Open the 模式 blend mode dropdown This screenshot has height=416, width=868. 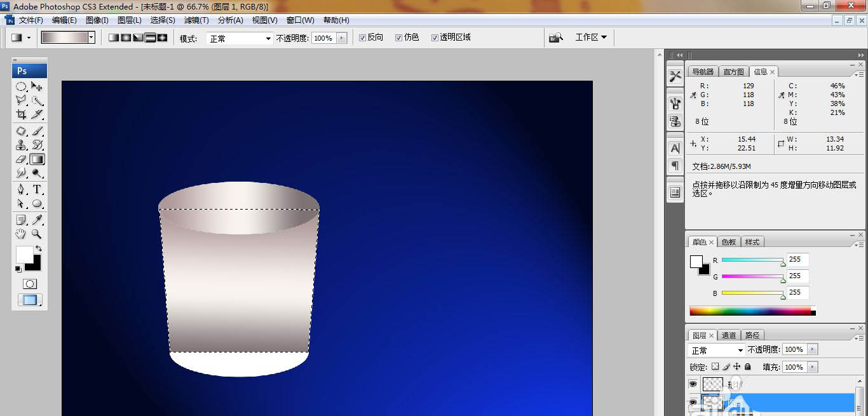[x=240, y=38]
